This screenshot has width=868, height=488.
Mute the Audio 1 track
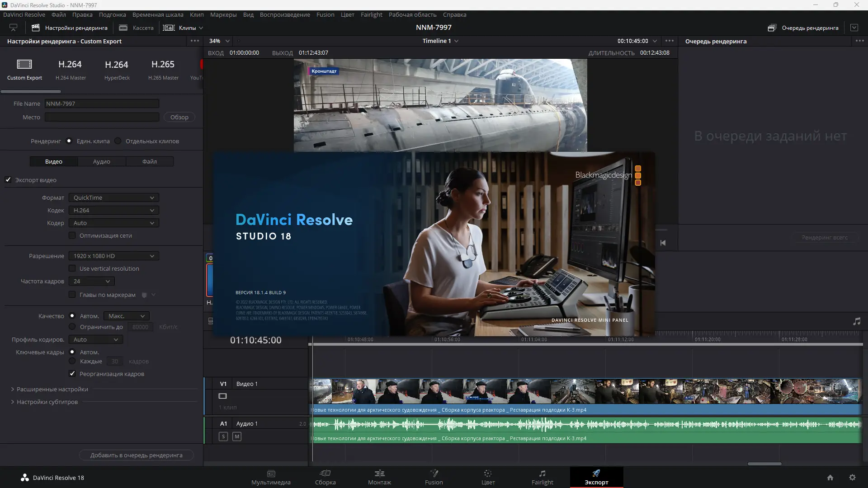(x=237, y=436)
